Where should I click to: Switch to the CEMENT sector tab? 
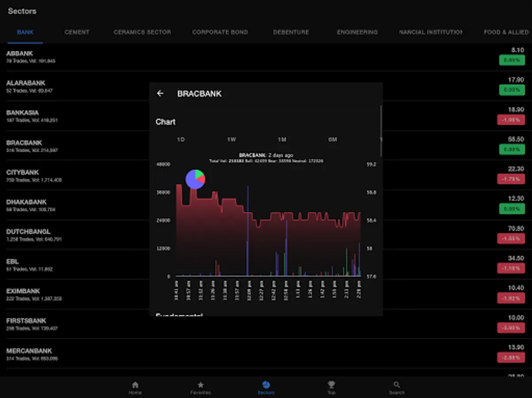click(77, 32)
